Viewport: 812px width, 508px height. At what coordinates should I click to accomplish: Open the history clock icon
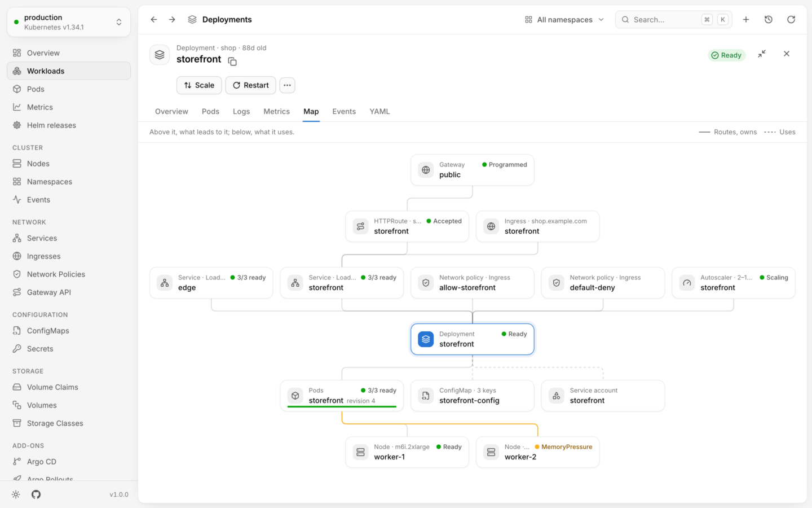pyautogui.click(x=769, y=20)
